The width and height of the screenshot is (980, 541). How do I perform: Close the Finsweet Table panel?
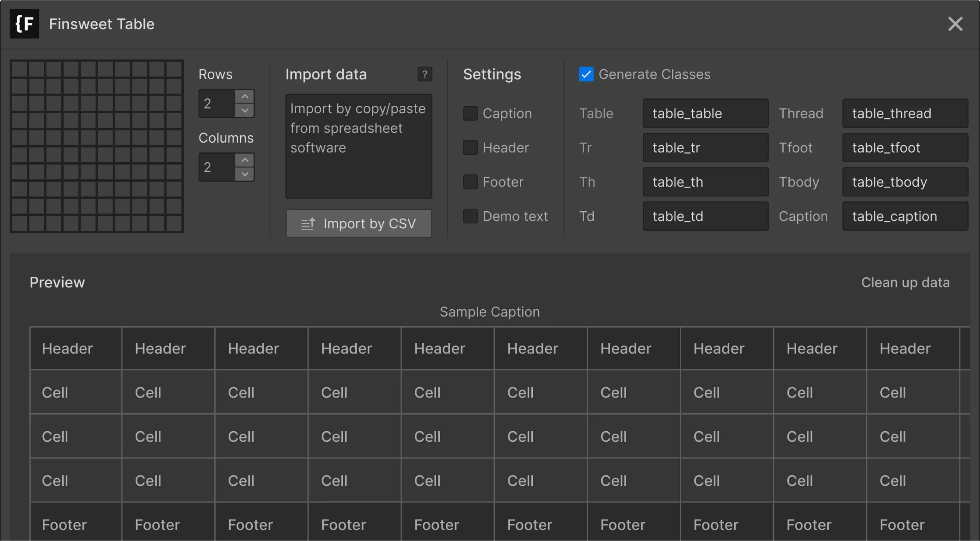coord(955,24)
